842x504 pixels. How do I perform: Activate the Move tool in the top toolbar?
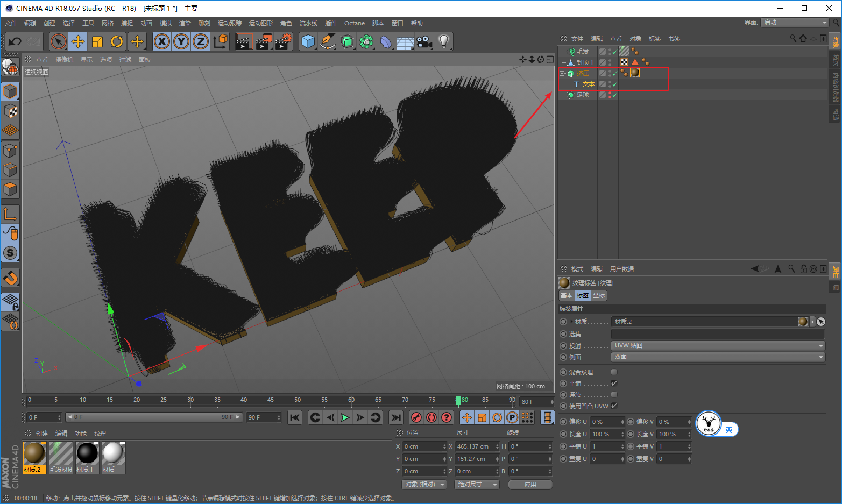78,41
